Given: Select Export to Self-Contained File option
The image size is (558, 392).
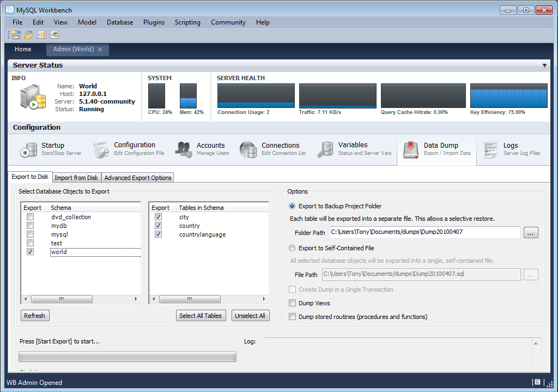Looking at the screenshot, I should tap(293, 248).
